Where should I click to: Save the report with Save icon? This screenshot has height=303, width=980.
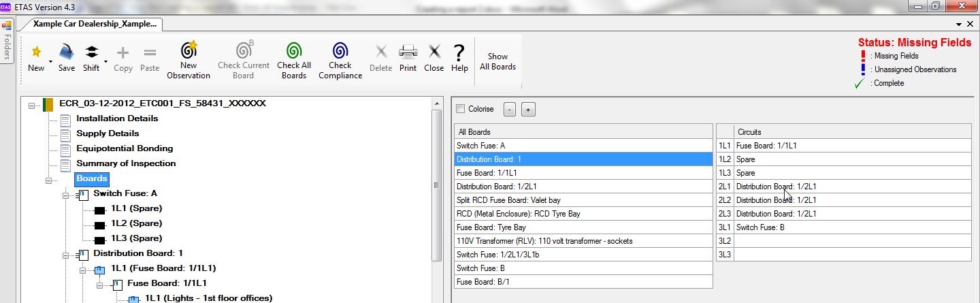click(67, 52)
